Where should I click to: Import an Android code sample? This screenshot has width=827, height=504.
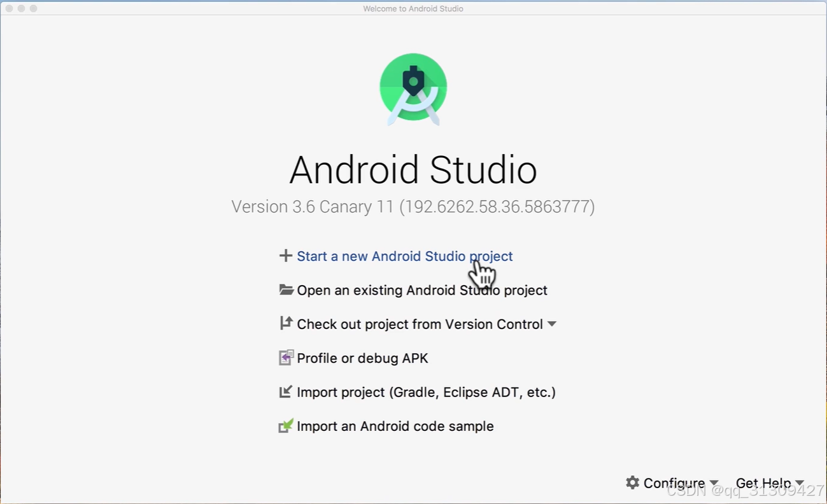coord(395,426)
